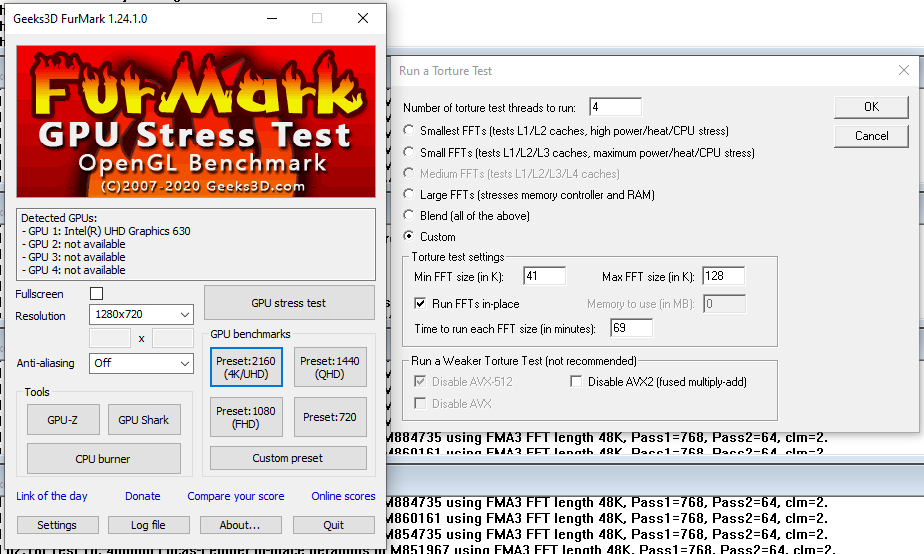
Task: Select the Blend (all of the above) option
Action: coord(408,215)
